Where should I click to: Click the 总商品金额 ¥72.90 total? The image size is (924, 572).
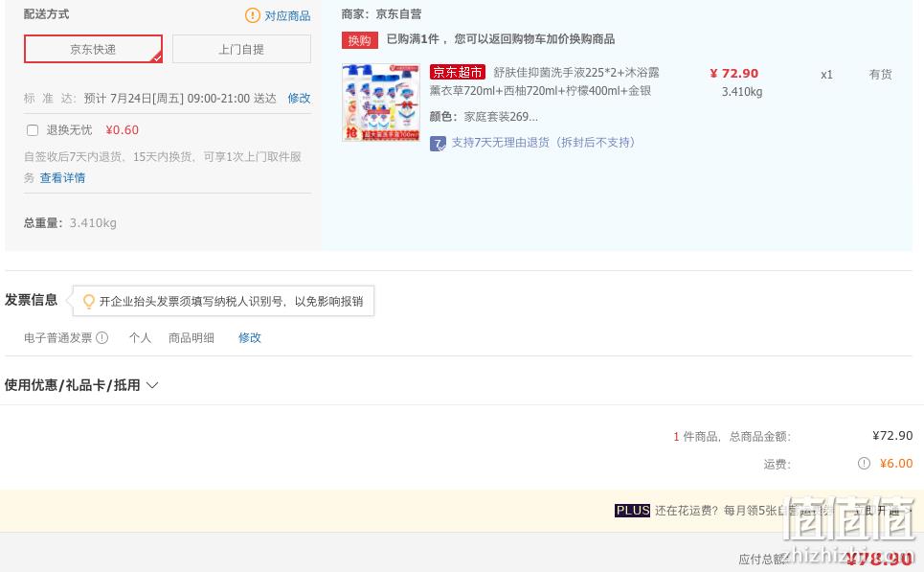[892, 436]
